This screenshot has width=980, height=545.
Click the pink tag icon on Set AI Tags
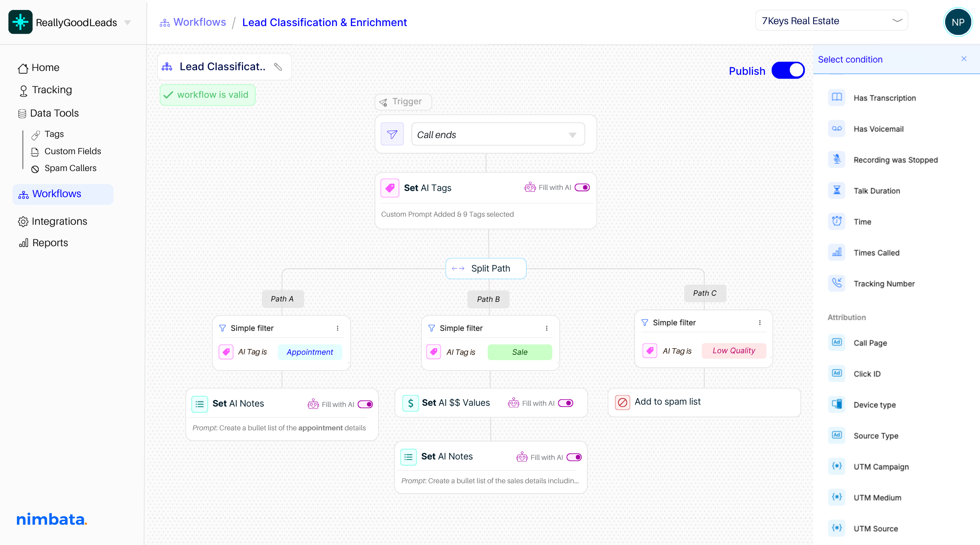click(390, 188)
